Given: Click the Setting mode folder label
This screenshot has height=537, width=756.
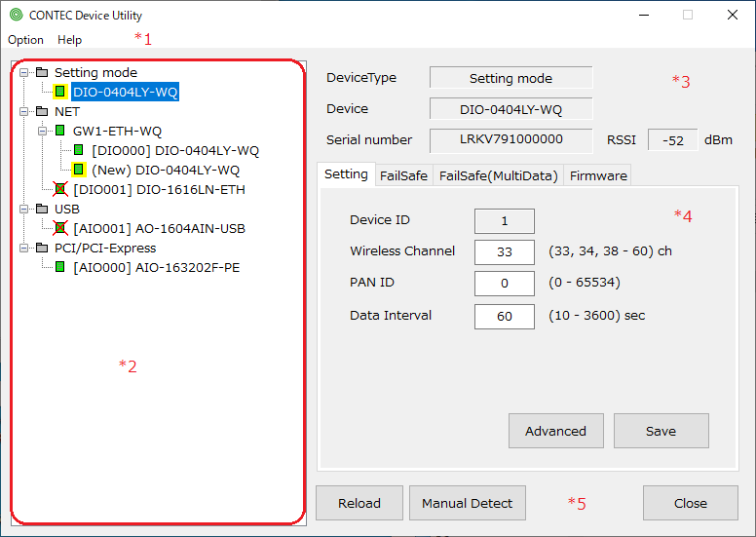Looking at the screenshot, I should (95, 72).
